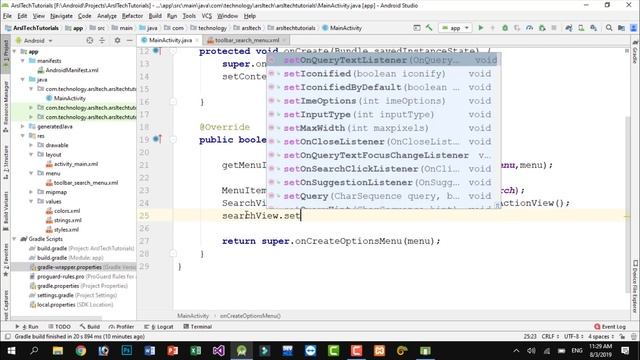Viewport: 640px width, 360px height.
Task: Close the toolbar_search_menu.xml tab
Action: coord(284,40)
